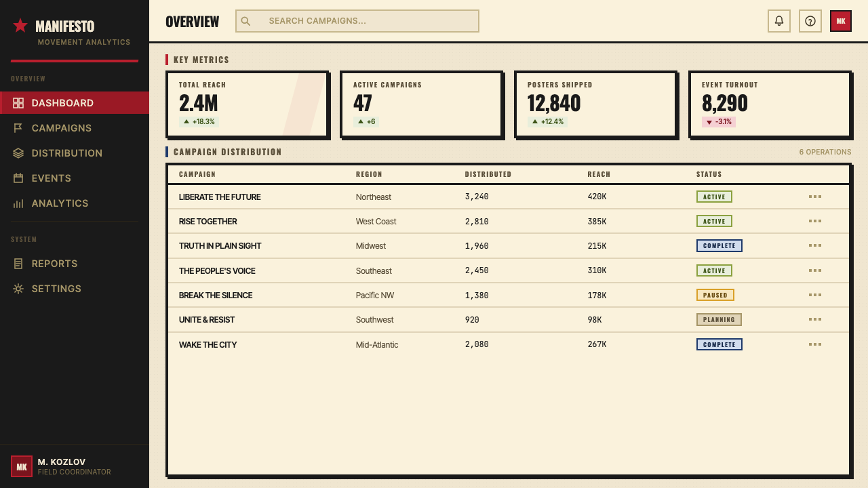Viewport: 868px width, 488px height.
Task: Click the Distribution layers icon
Action: (x=18, y=153)
